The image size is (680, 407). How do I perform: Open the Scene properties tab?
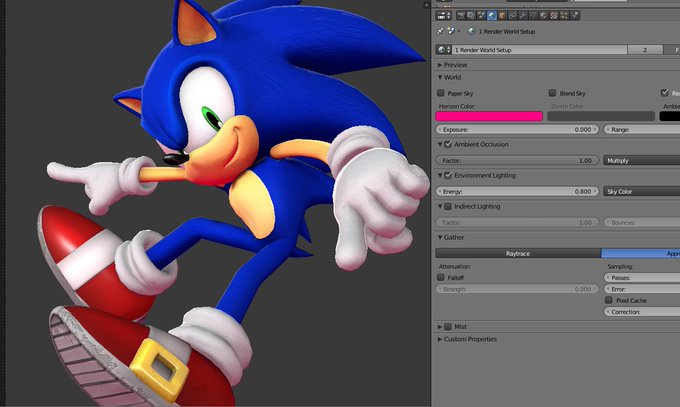pos(481,16)
